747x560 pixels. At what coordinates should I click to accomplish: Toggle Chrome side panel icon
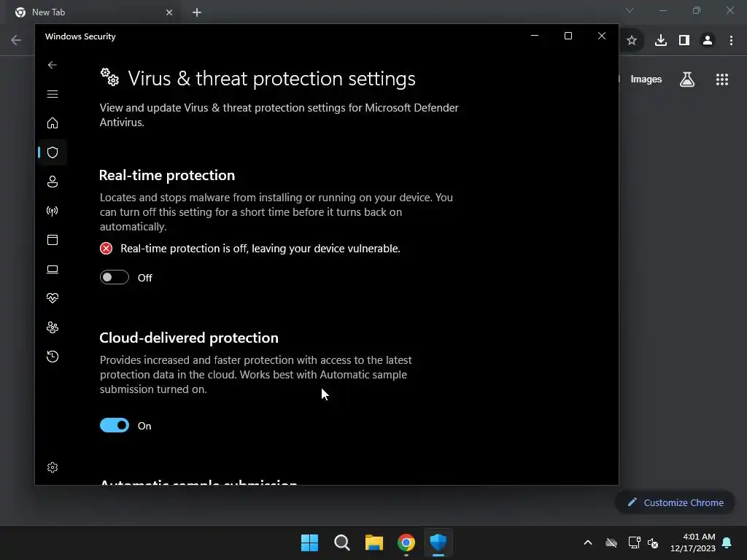tap(684, 41)
